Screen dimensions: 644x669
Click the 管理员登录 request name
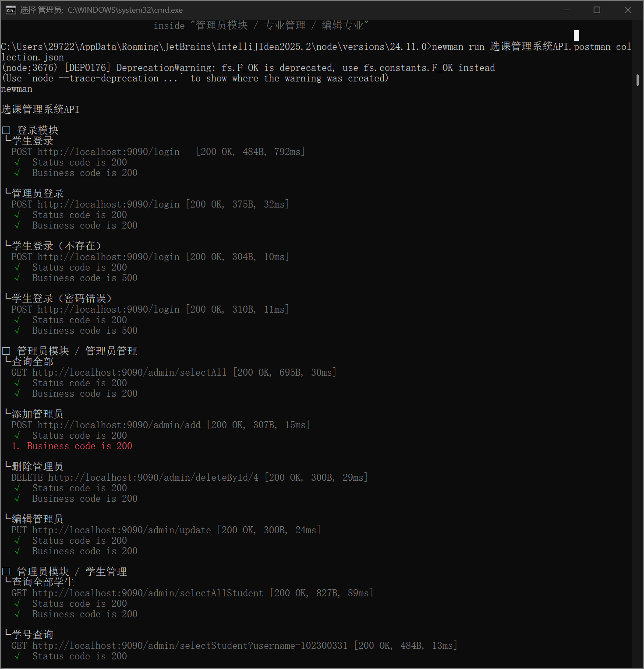coord(38,194)
